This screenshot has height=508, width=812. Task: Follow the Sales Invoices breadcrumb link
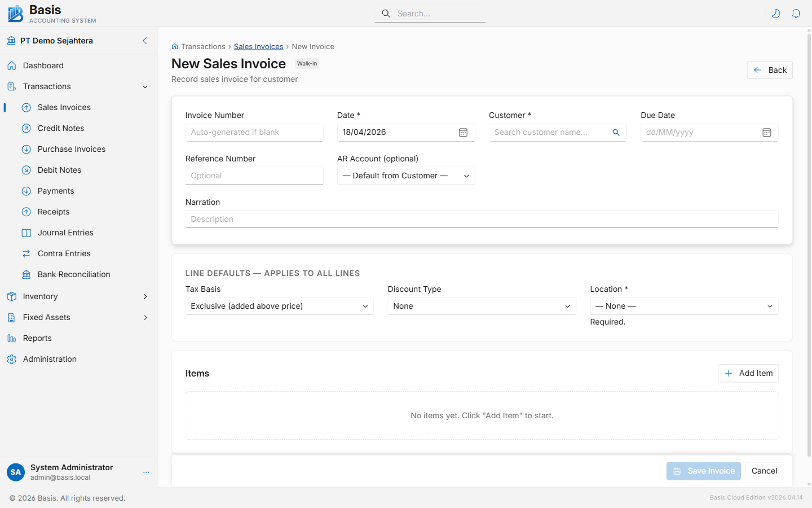pyautogui.click(x=258, y=46)
